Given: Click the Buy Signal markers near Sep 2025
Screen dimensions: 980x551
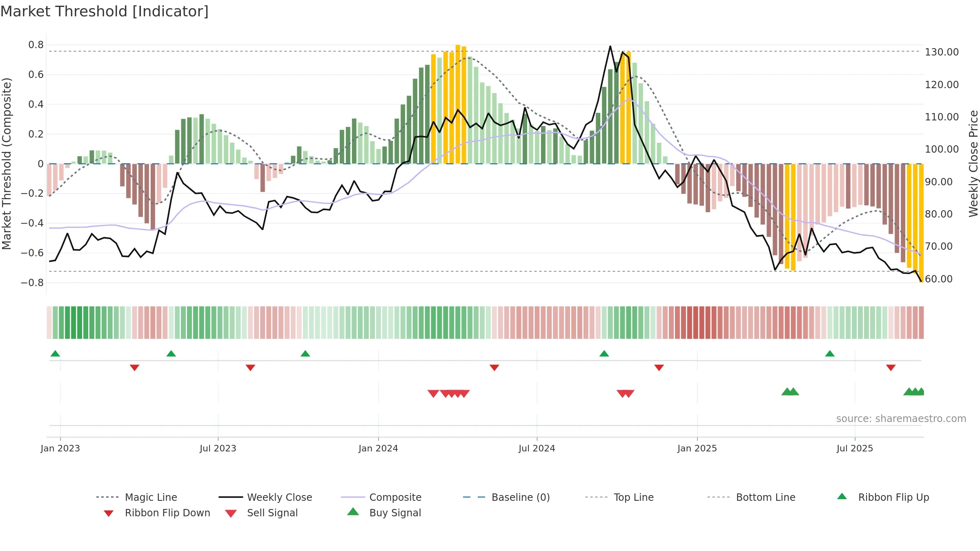Looking at the screenshot, I should pyautogui.click(x=914, y=392).
